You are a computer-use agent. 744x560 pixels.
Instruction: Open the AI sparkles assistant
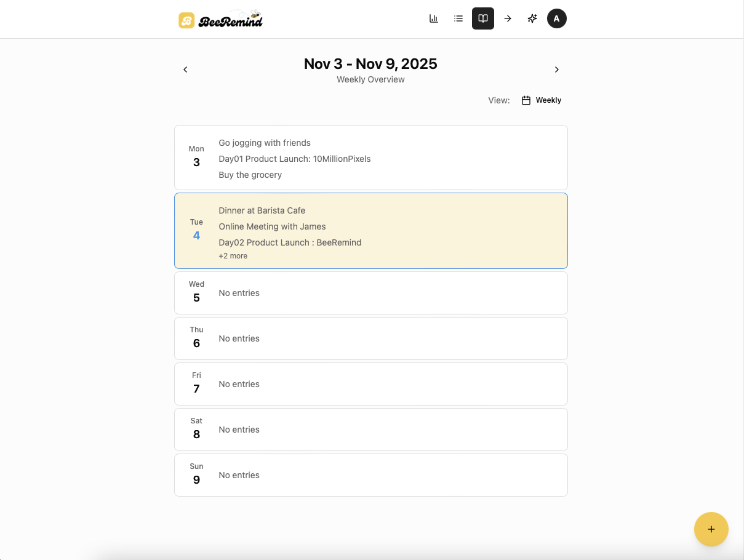(x=532, y=18)
